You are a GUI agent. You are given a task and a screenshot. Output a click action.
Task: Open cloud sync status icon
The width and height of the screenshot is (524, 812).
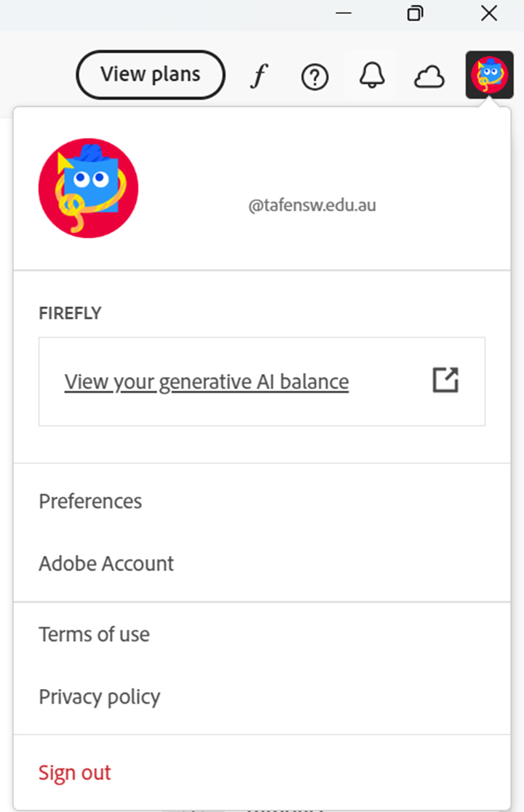(x=429, y=76)
